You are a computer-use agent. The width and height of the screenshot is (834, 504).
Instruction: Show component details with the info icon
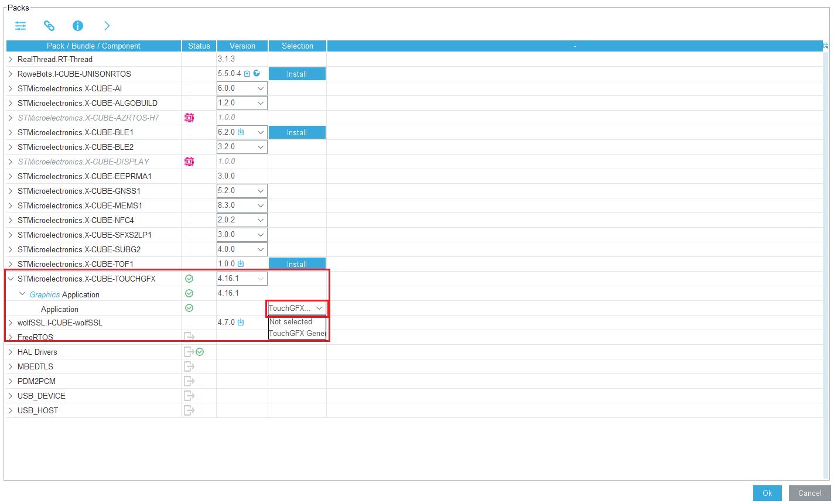(78, 26)
